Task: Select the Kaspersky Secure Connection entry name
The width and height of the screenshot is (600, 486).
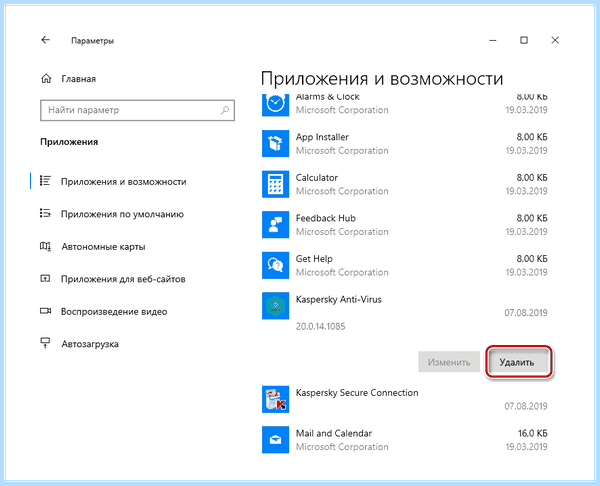Action: pyautogui.click(x=357, y=393)
